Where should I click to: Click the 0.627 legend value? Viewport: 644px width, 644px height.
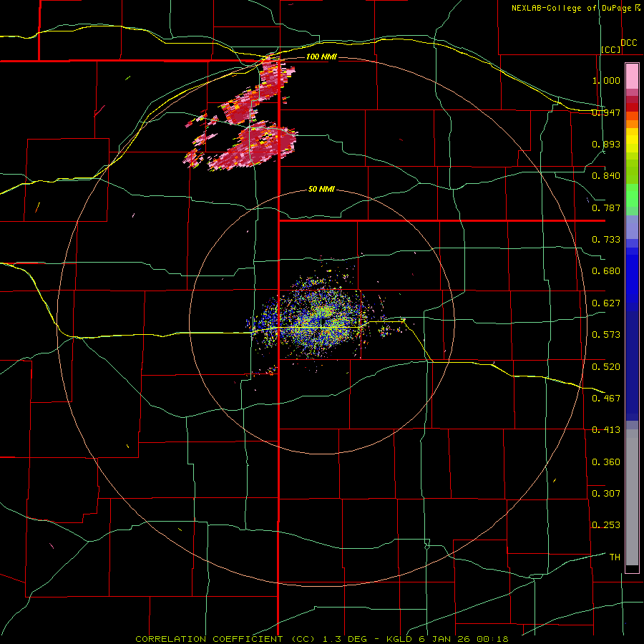pos(606,303)
